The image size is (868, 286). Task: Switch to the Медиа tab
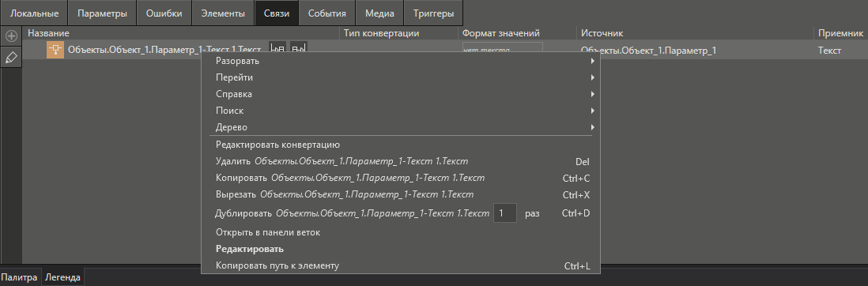[380, 13]
